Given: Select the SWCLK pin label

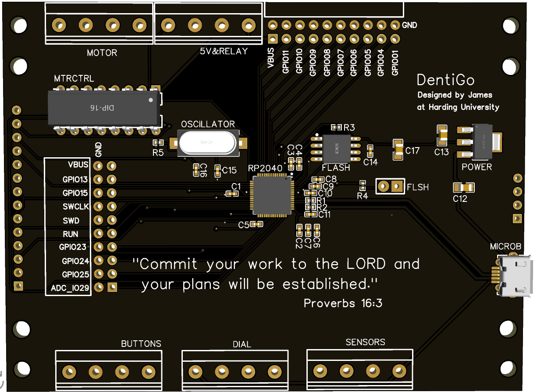Looking at the screenshot, I should 75,206.
